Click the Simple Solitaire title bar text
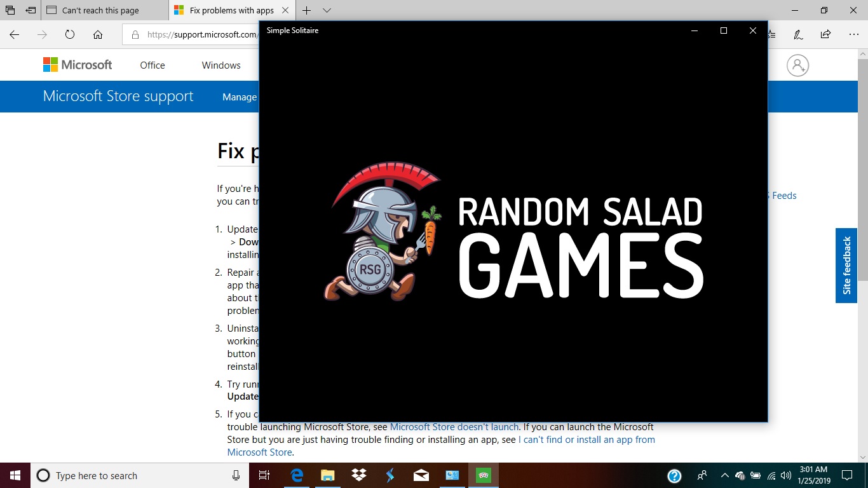868x488 pixels. click(x=292, y=30)
